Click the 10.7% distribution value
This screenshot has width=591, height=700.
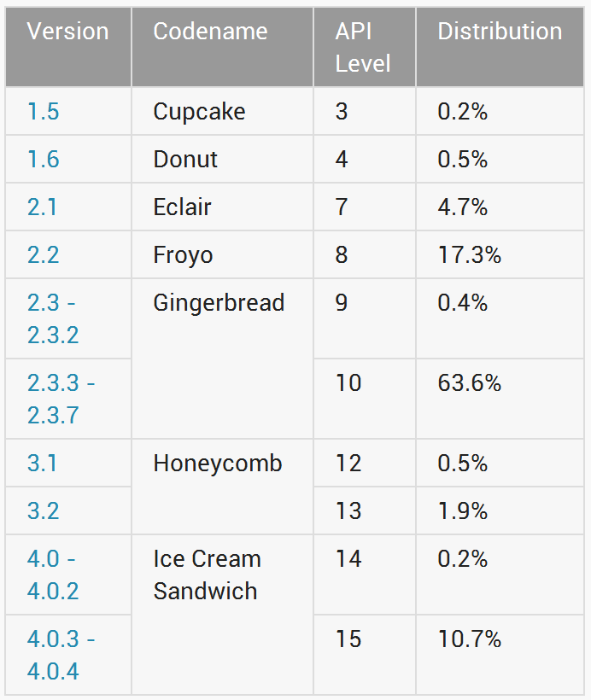[x=469, y=639]
